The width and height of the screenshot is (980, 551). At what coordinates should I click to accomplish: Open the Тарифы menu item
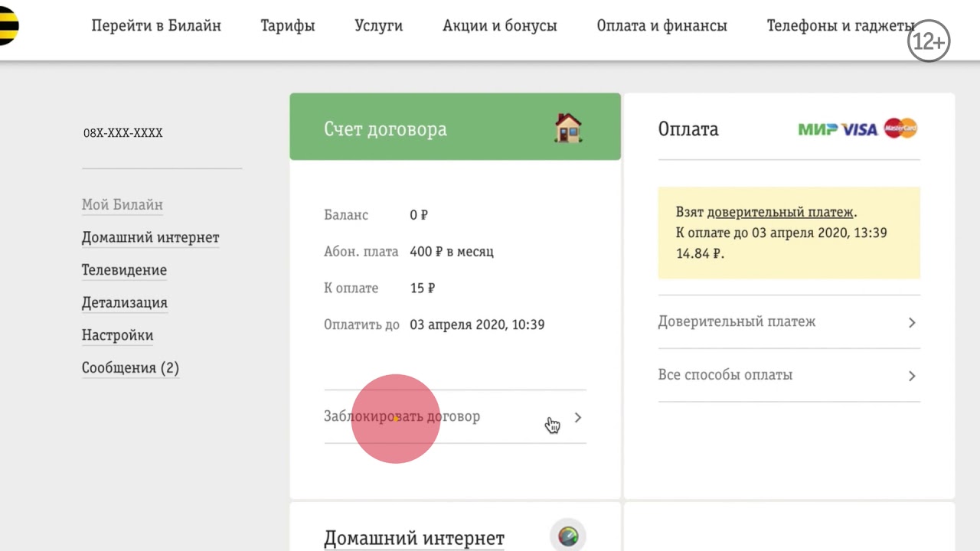(288, 25)
